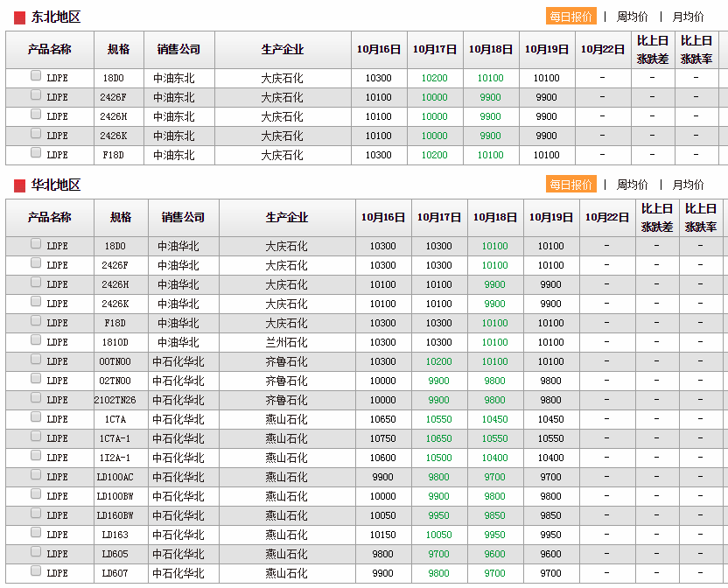
Task: Click spec cell 2102TN26
Action: click(115, 400)
